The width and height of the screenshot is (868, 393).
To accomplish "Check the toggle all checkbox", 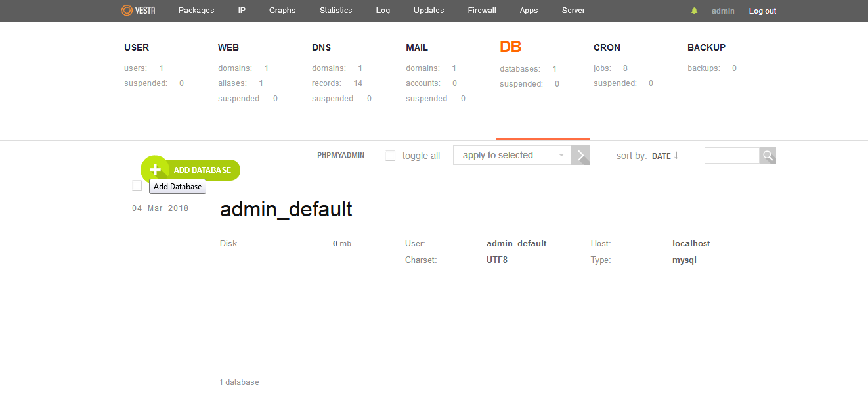I will [x=391, y=156].
